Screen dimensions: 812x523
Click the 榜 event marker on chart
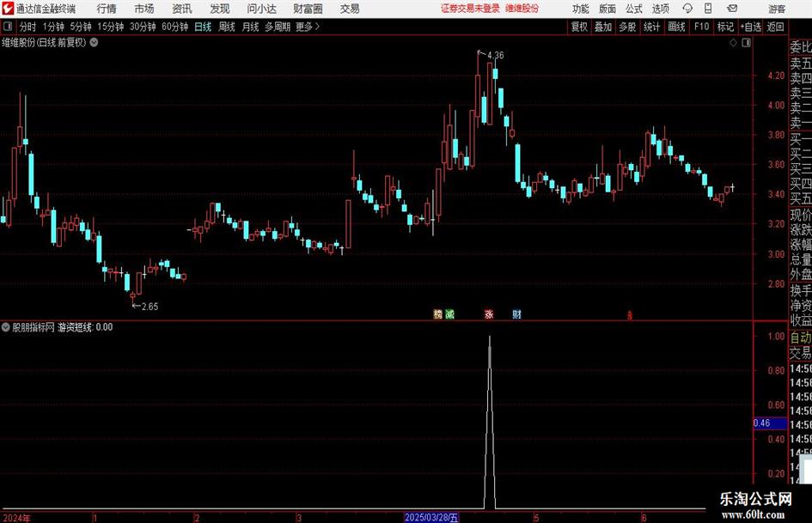pyautogui.click(x=438, y=314)
